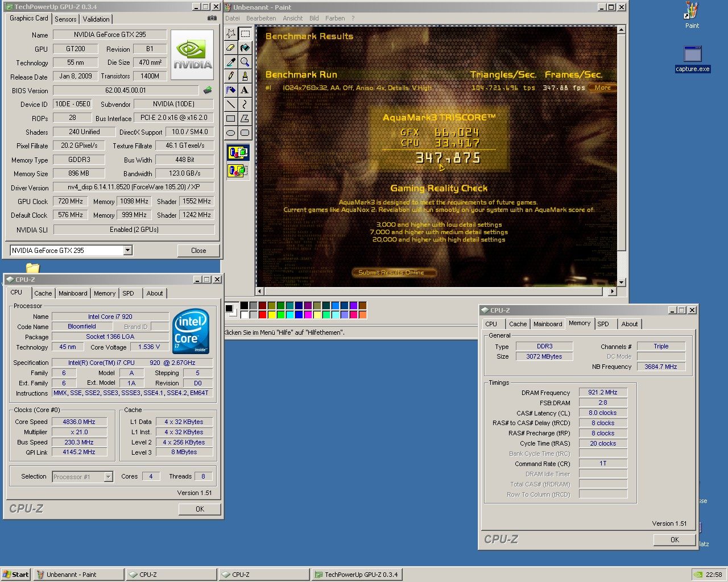728x582 pixels.
Task: Click the Start button on the taskbar
Action: point(16,575)
